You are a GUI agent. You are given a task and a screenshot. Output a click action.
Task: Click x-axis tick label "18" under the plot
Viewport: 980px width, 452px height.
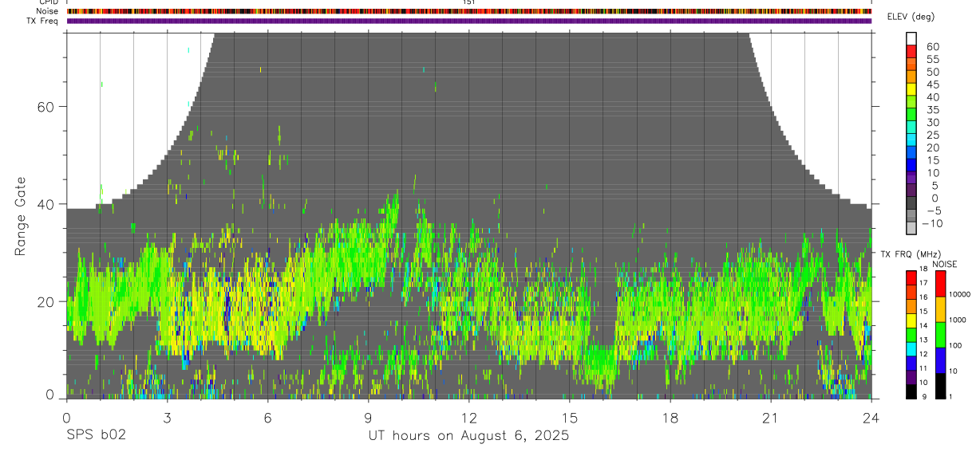click(670, 418)
